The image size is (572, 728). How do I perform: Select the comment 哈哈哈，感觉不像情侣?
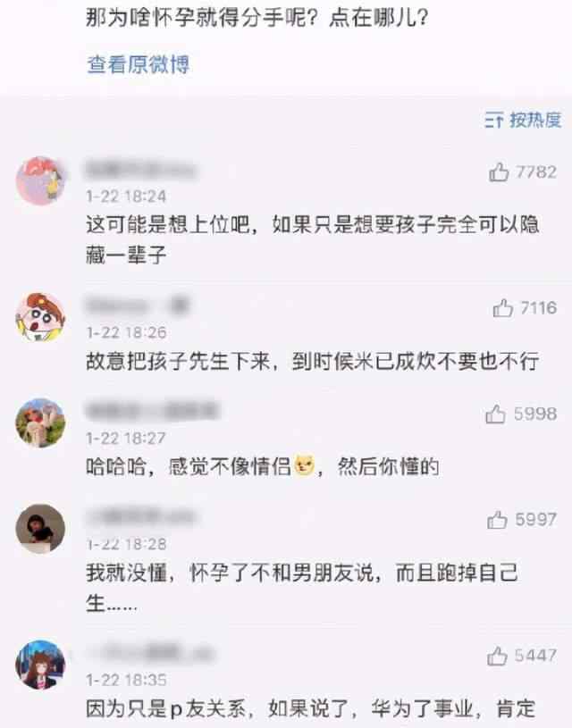pyautogui.click(x=262, y=466)
